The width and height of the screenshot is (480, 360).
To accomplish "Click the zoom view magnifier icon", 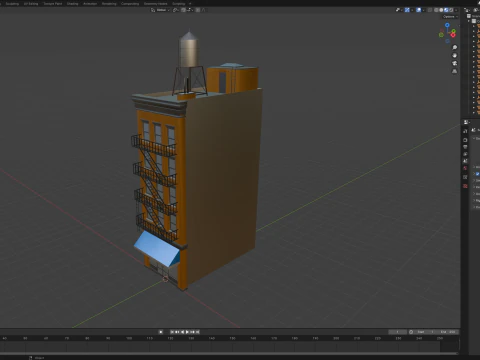I will coord(455,47).
